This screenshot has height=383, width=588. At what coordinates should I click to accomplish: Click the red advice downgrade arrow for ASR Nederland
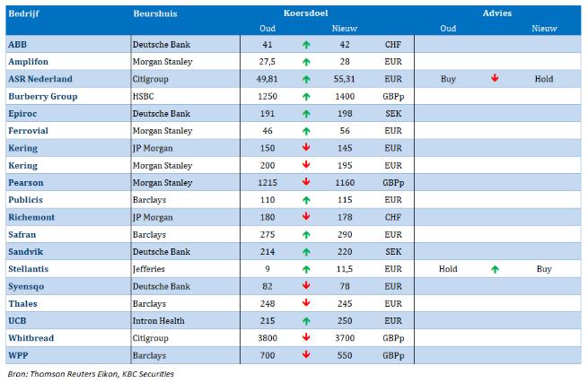pyautogui.click(x=495, y=78)
